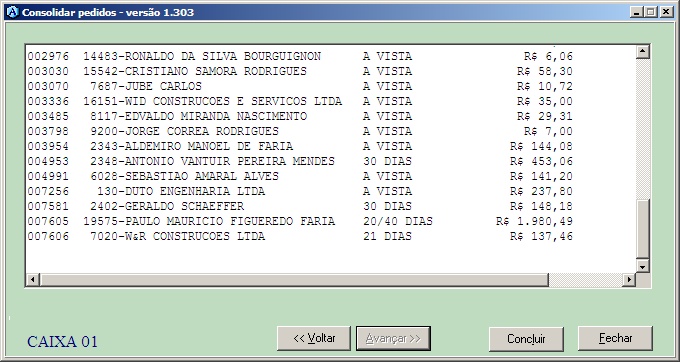The width and height of the screenshot is (680, 362).
Task: Click the value R$ 1.980,49
Action: [x=534, y=222]
